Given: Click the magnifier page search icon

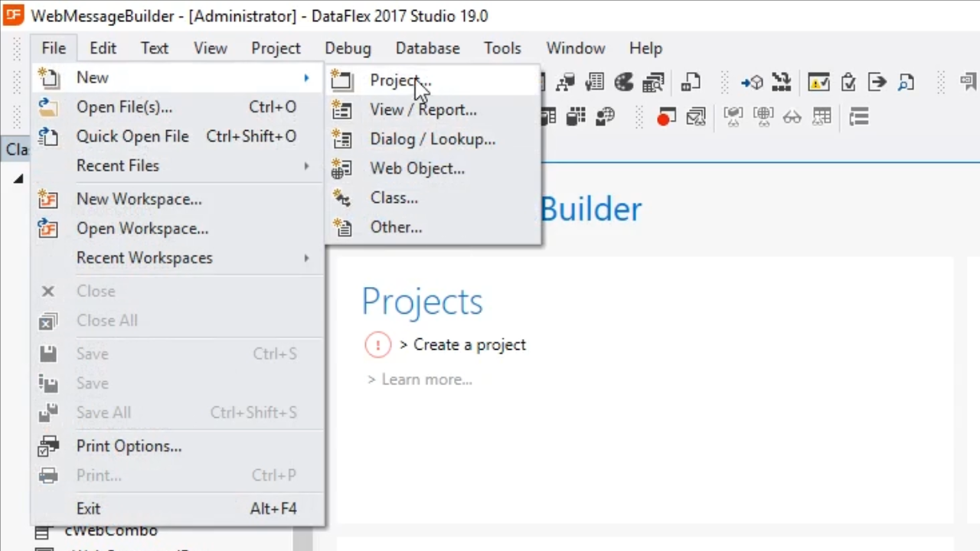Looking at the screenshot, I should (906, 82).
